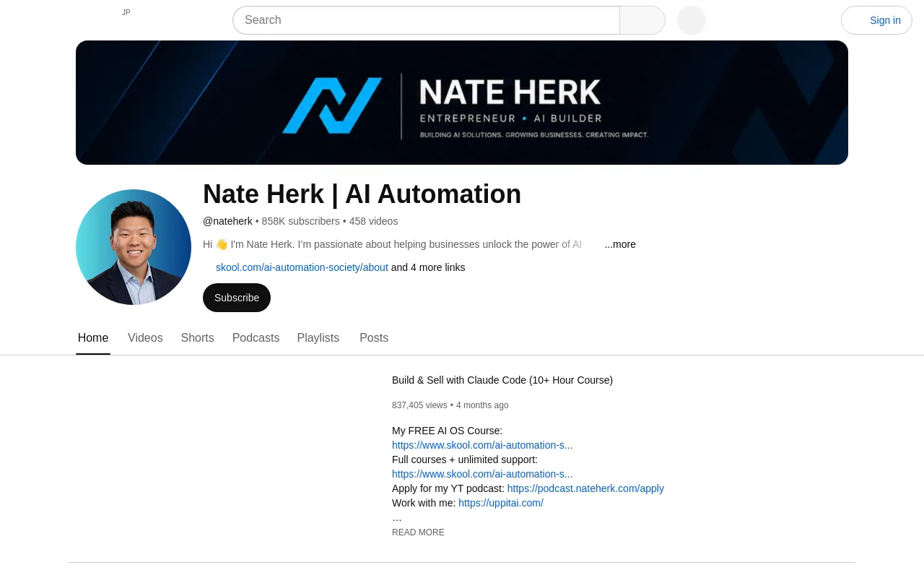Expand channel description with ...more
The image size is (924, 578).
click(x=620, y=244)
